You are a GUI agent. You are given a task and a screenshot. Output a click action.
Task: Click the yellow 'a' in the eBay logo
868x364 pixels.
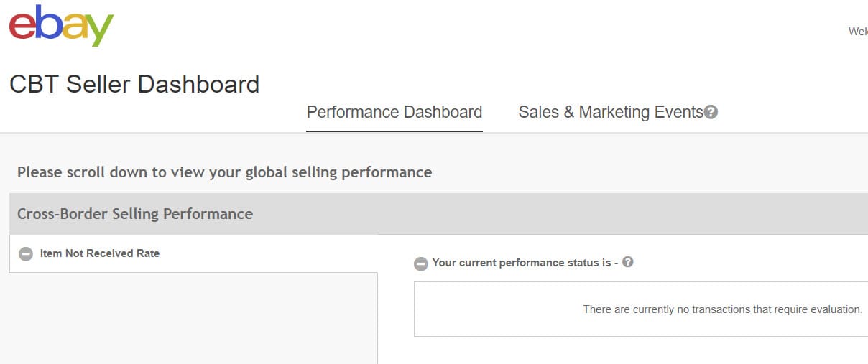(x=75, y=27)
